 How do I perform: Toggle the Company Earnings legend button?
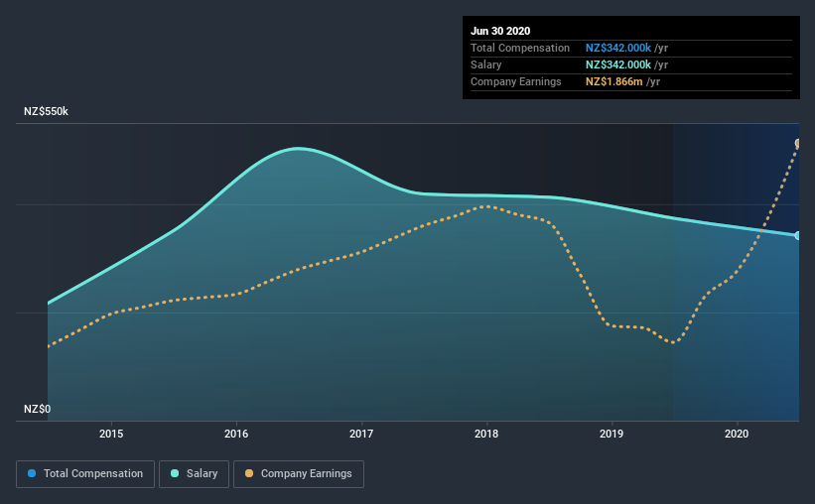(299, 474)
